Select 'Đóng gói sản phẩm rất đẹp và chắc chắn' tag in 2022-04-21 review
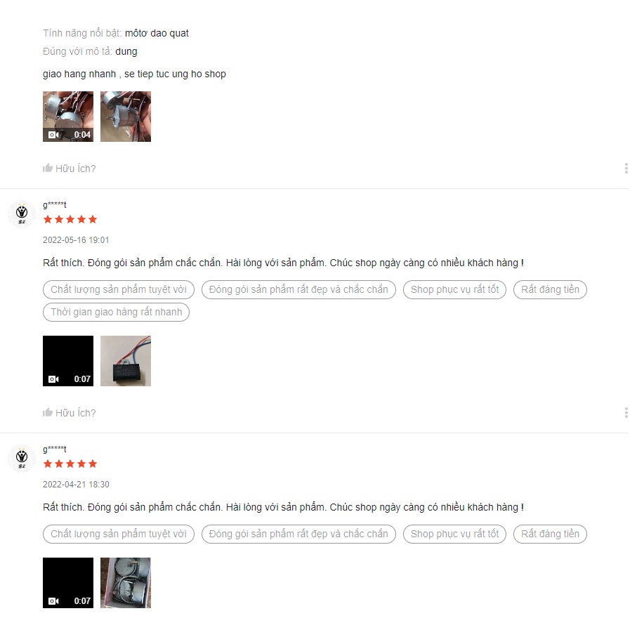 coord(298,534)
